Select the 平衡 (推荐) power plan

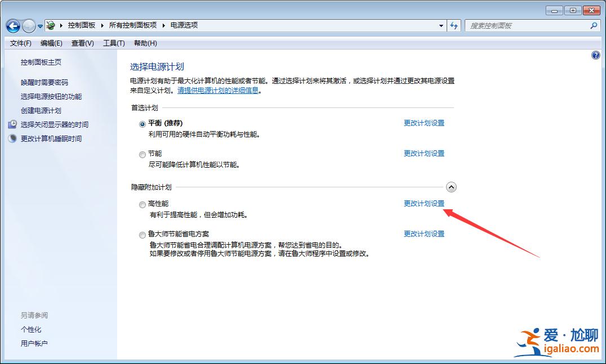coord(142,123)
